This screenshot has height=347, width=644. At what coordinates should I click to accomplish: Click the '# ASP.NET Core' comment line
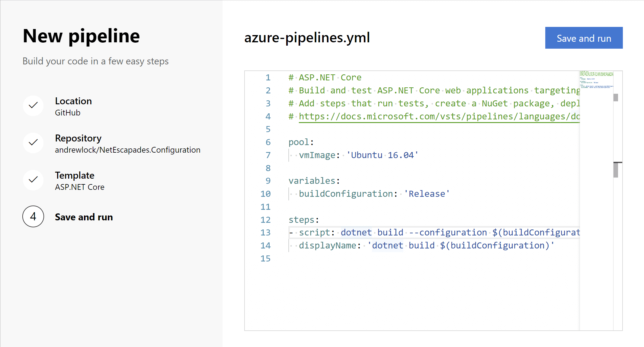point(325,78)
